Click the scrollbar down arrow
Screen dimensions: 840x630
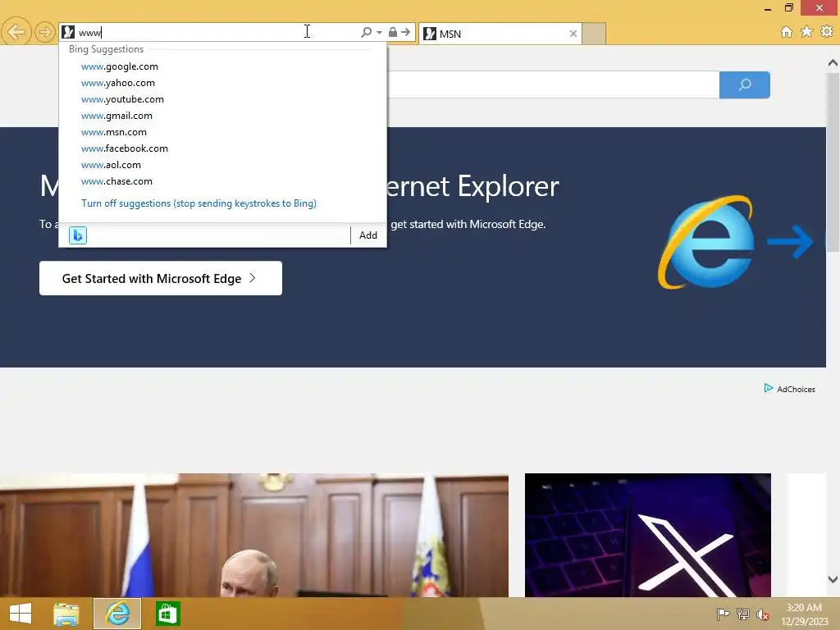click(833, 579)
